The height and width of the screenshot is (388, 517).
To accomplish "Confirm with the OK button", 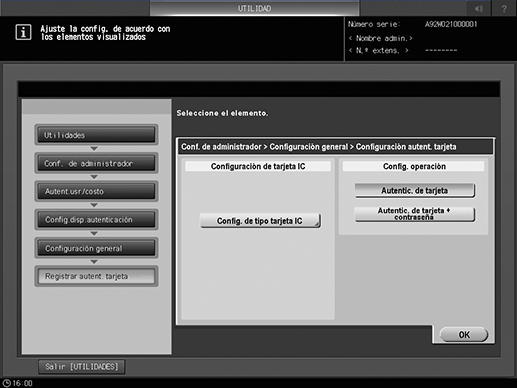I will 464,334.
